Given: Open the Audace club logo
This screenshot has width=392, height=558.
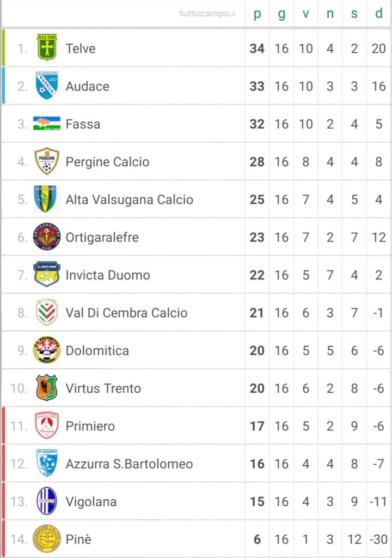Looking at the screenshot, I should [47, 86].
